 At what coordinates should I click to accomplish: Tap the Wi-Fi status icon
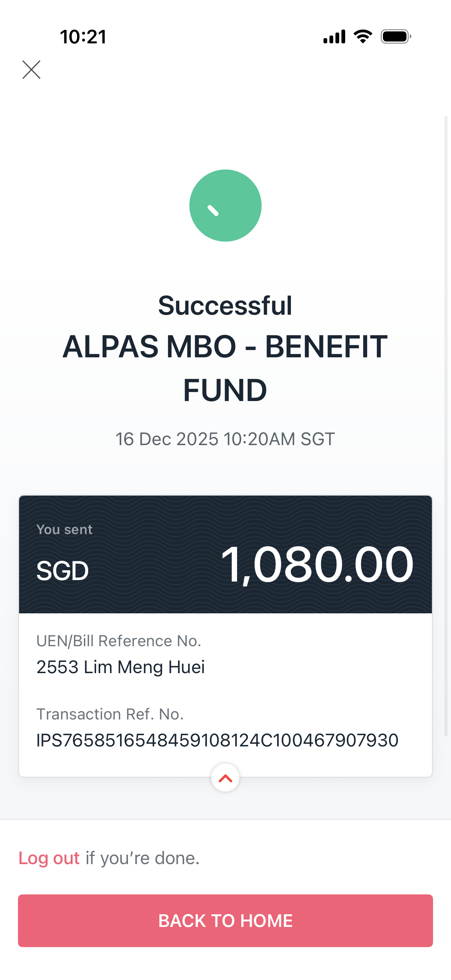363,37
